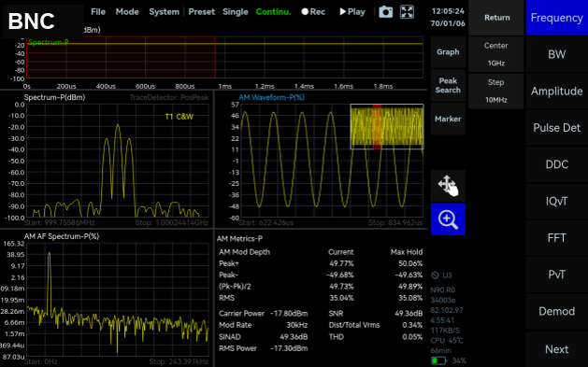Open the Marker menu

(x=448, y=119)
